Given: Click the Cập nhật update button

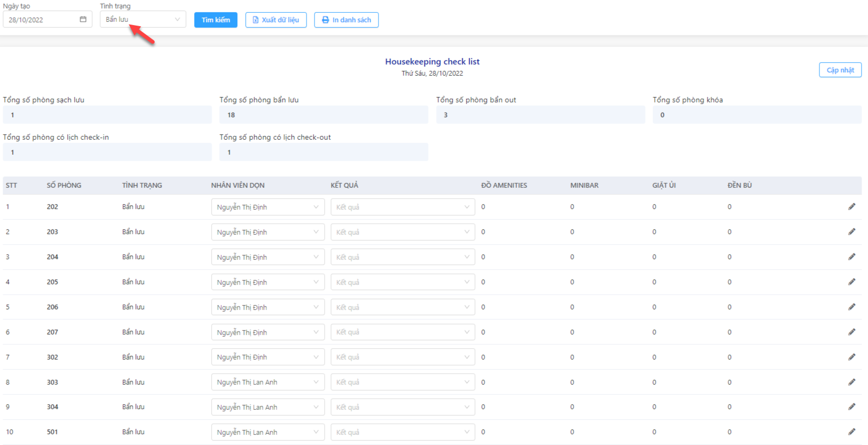Looking at the screenshot, I should click(x=840, y=70).
